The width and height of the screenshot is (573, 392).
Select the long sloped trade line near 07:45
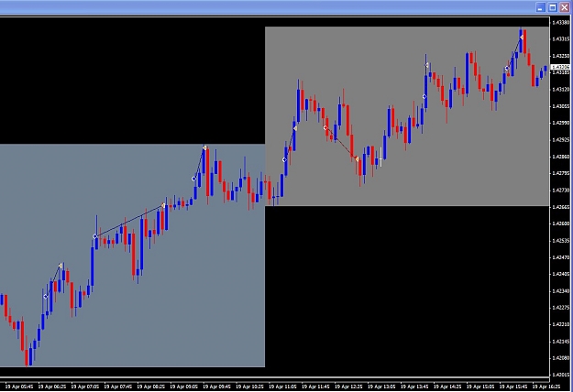click(x=129, y=221)
